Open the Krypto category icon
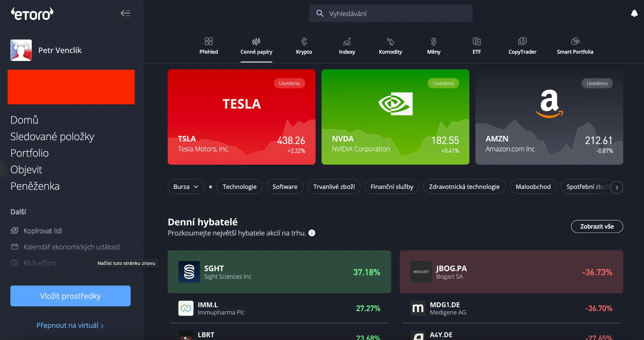644x340 pixels. point(304,42)
